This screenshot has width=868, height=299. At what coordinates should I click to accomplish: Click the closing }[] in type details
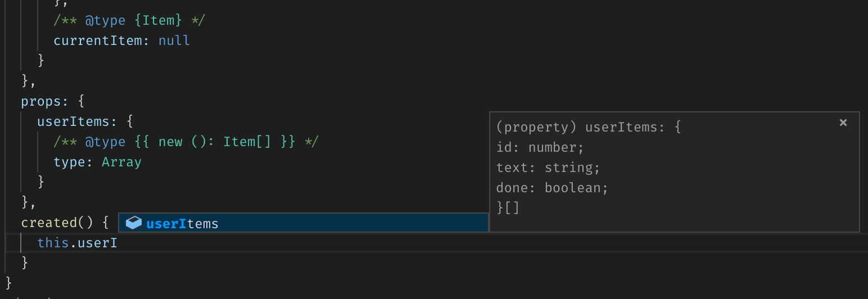pyautogui.click(x=508, y=208)
